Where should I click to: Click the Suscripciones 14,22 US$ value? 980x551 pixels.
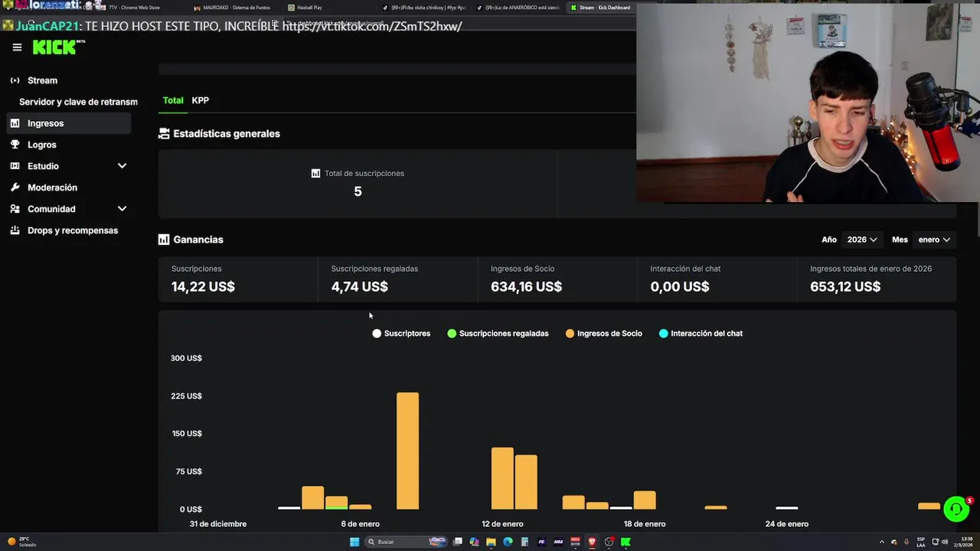click(203, 287)
